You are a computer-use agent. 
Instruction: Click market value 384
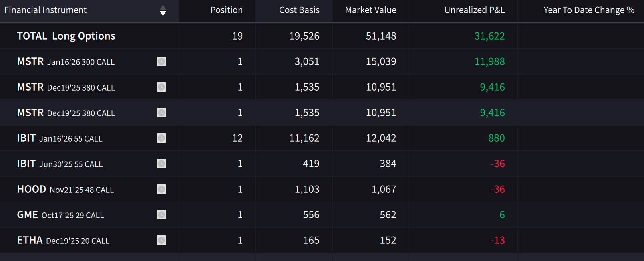(388, 164)
